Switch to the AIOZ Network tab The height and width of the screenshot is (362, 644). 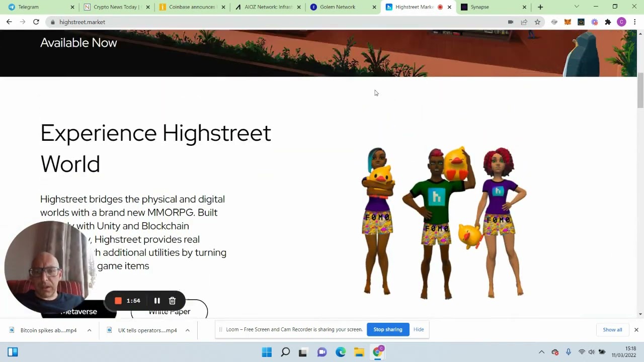(x=267, y=7)
